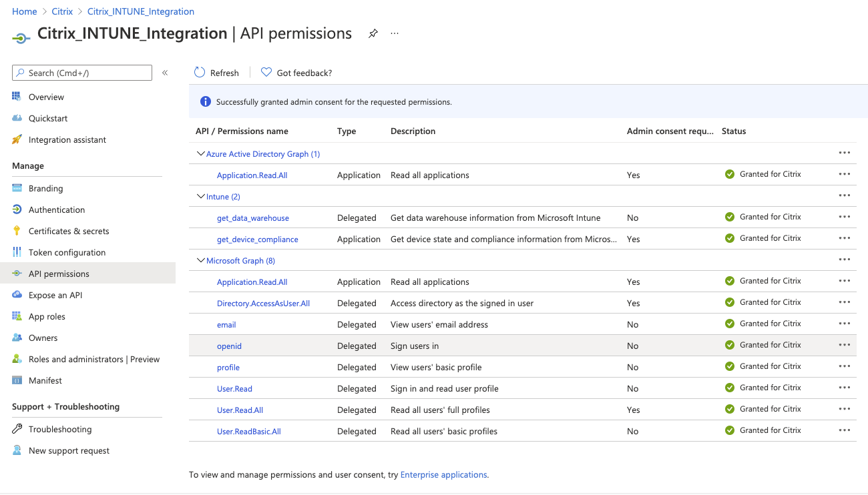Click the Refresh toolbar button

coord(216,73)
